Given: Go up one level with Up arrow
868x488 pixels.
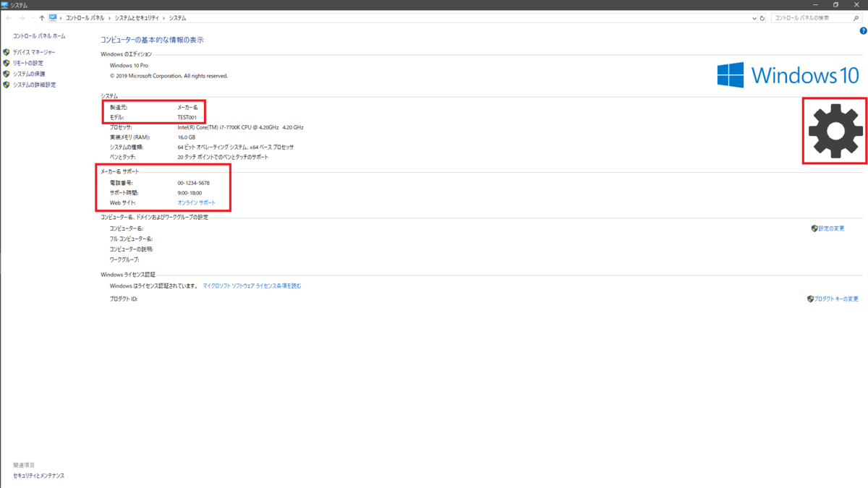Looking at the screenshot, I should [x=42, y=18].
